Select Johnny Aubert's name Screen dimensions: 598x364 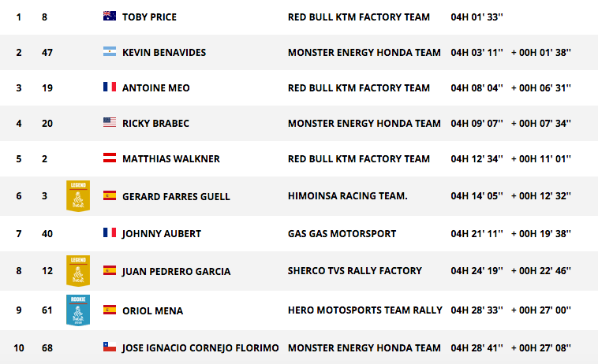(x=161, y=234)
